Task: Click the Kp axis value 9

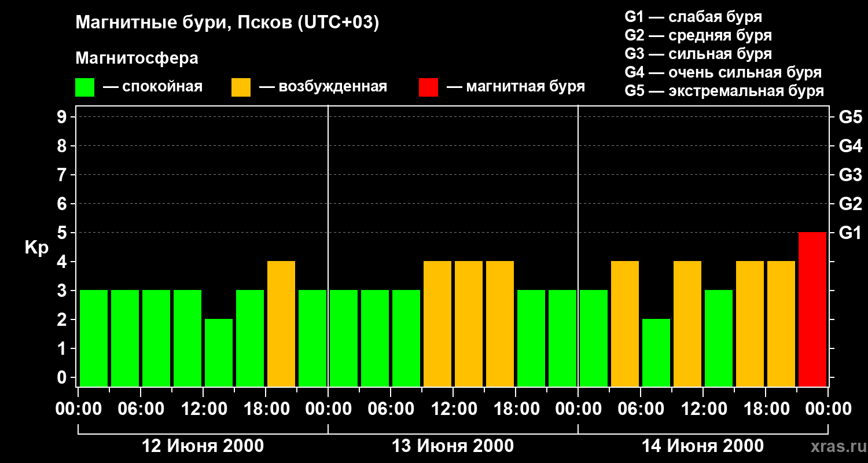Action: click(x=63, y=117)
